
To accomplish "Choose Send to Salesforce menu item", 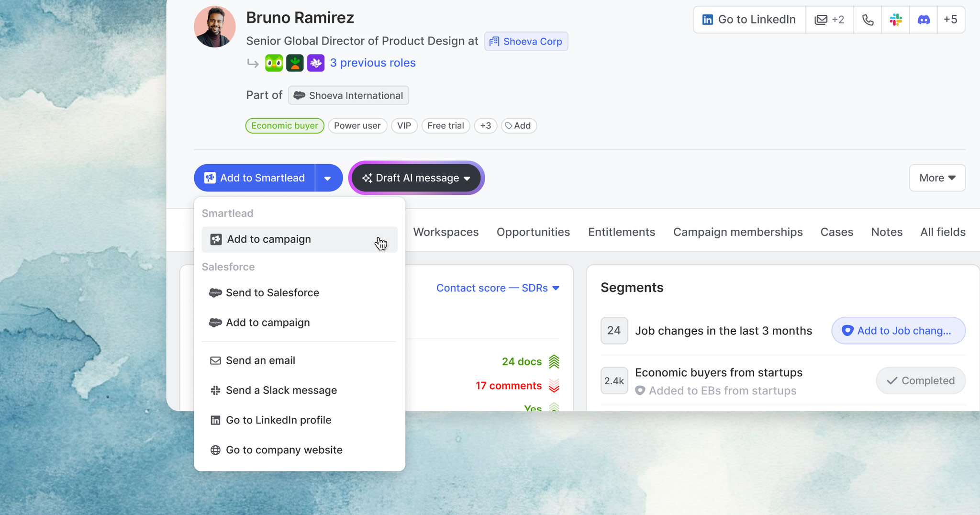I will point(300,293).
